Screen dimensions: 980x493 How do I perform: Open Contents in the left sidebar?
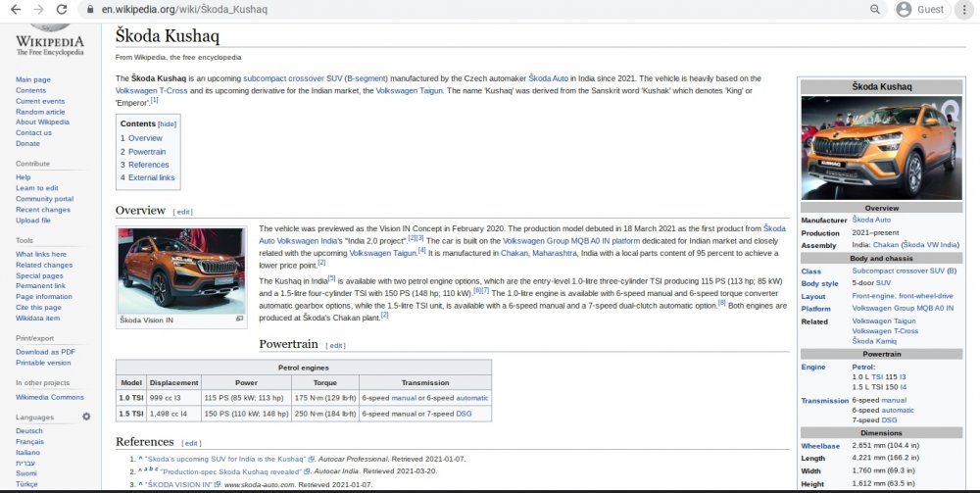click(30, 90)
